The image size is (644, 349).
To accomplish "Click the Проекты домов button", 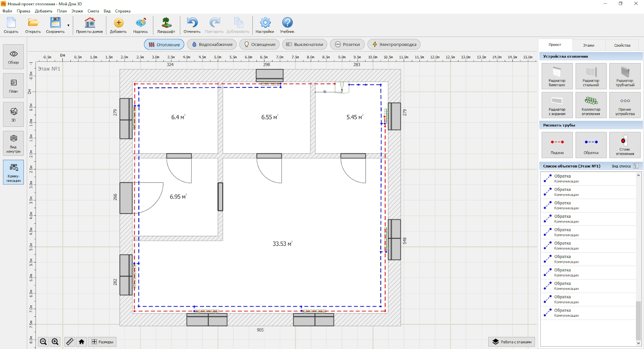I will pos(89,25).
